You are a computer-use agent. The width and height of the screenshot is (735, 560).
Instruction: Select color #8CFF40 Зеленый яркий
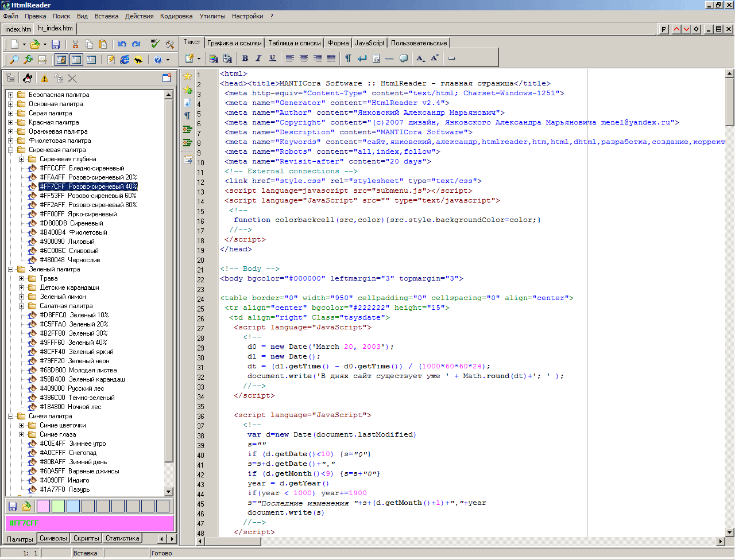76,352
